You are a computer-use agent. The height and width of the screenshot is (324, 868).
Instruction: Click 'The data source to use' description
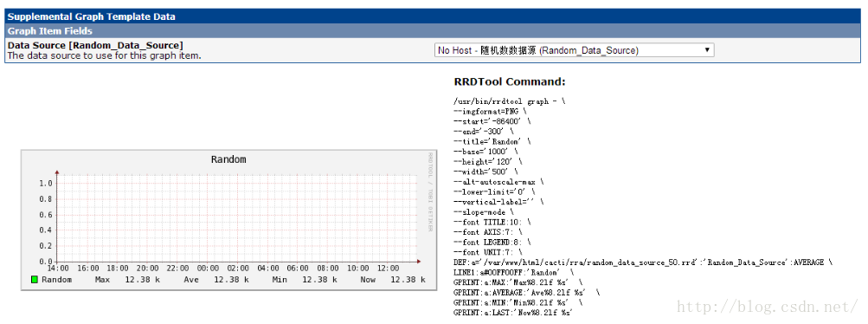(104, 55)
